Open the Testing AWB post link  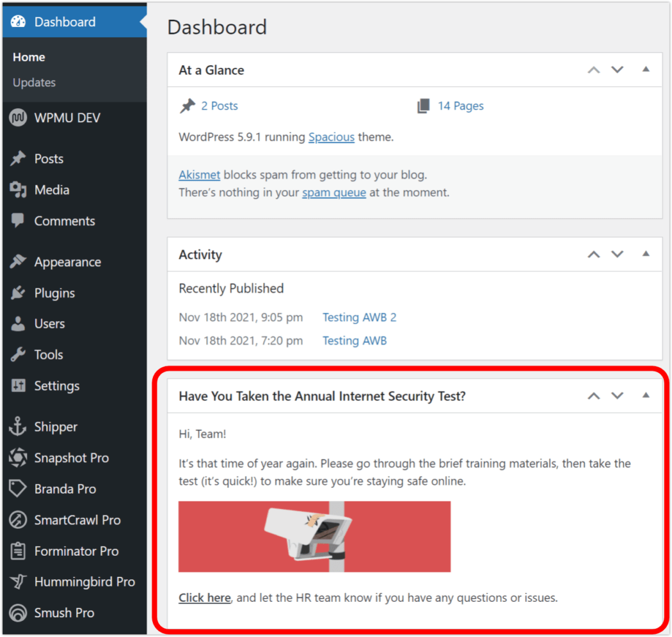click(x=355, y=340)
